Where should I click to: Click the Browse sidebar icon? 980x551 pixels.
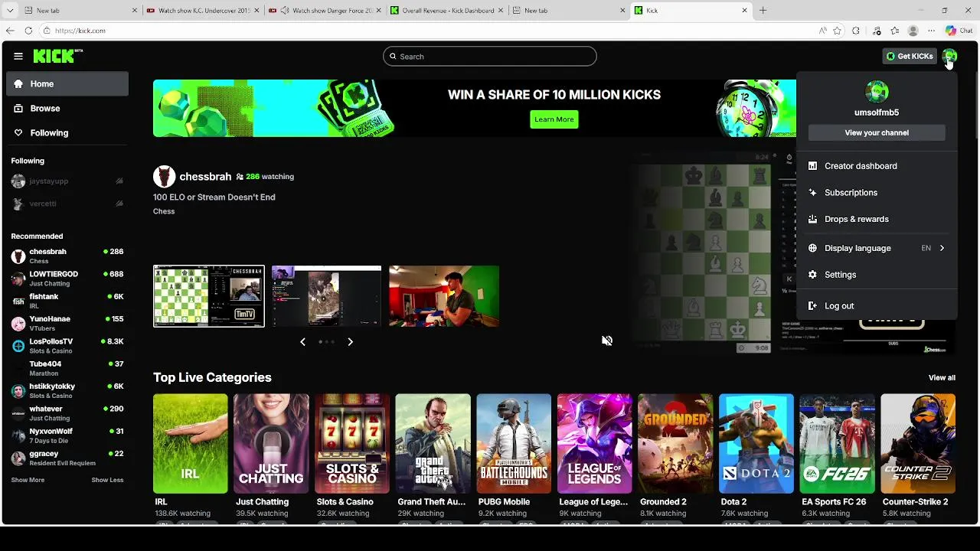tap(18, 109)
